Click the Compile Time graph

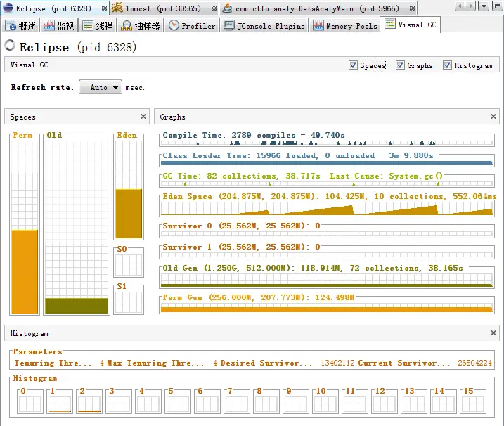[327, 142]
